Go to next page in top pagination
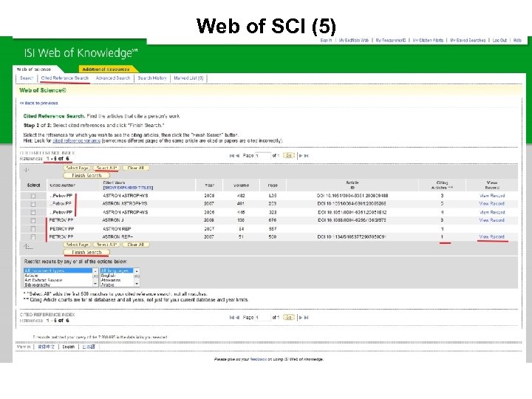Viewport: 532px width, 399px height. click(x=301, y=156)
